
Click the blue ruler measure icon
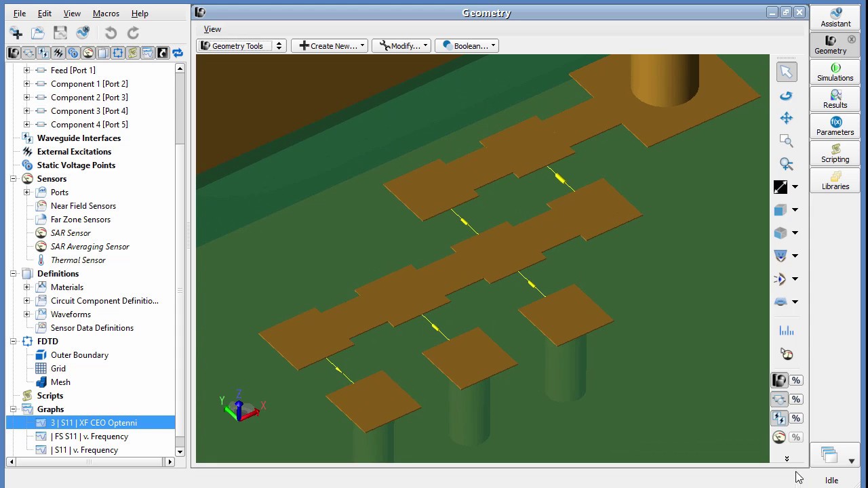(786, 331)
